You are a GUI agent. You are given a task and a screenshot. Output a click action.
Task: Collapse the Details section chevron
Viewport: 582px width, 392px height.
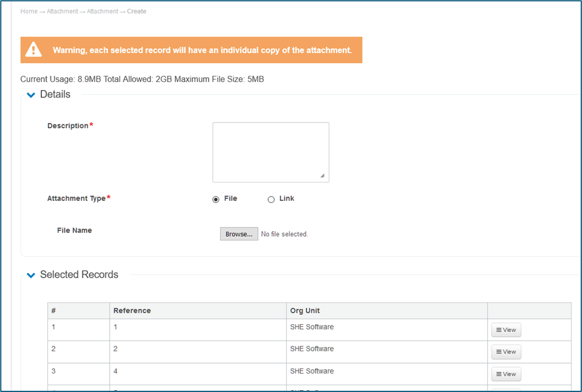(x=31, y=95)
